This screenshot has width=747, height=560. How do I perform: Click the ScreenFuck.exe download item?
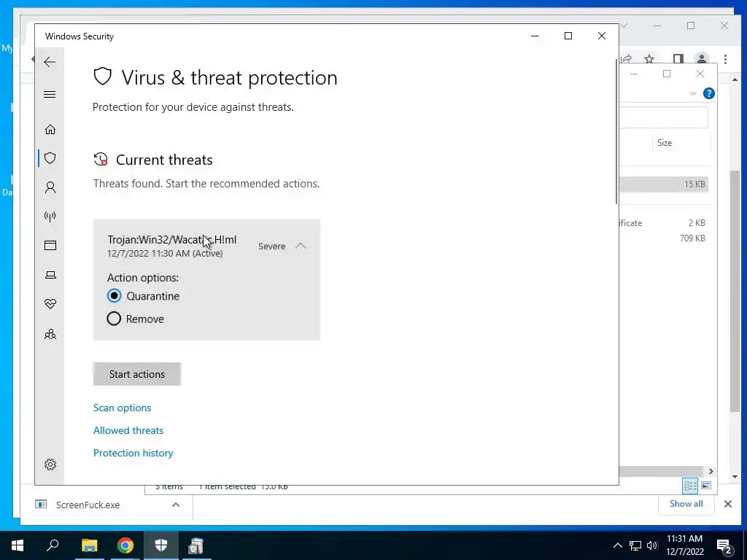pos(88,505)
